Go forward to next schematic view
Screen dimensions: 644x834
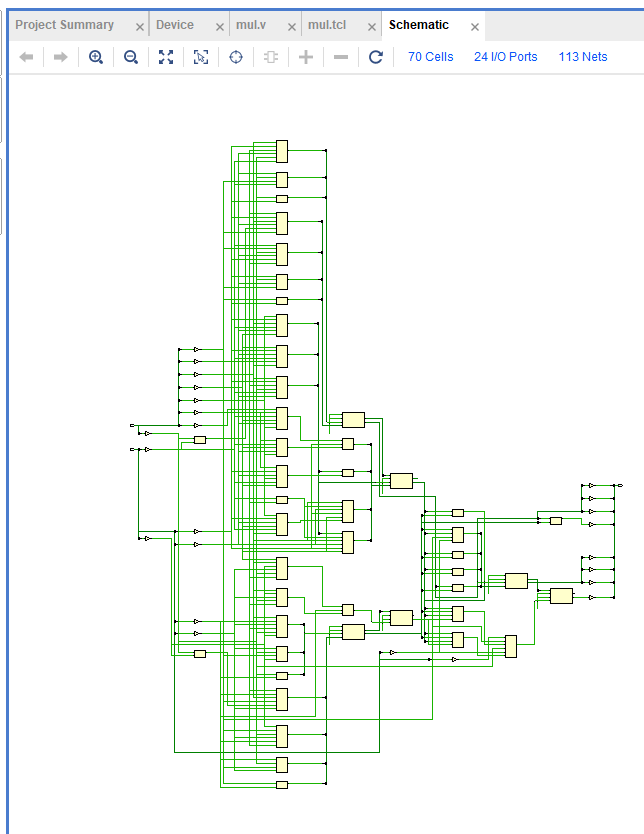point(61,57)
